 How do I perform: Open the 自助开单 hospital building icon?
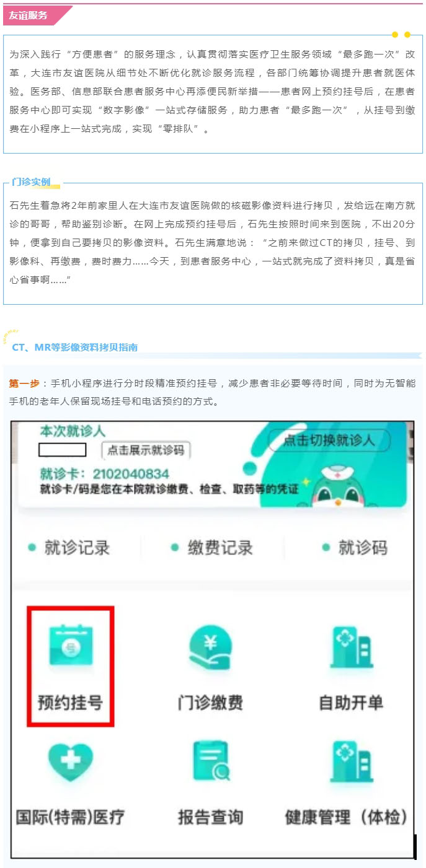(351, 647)
